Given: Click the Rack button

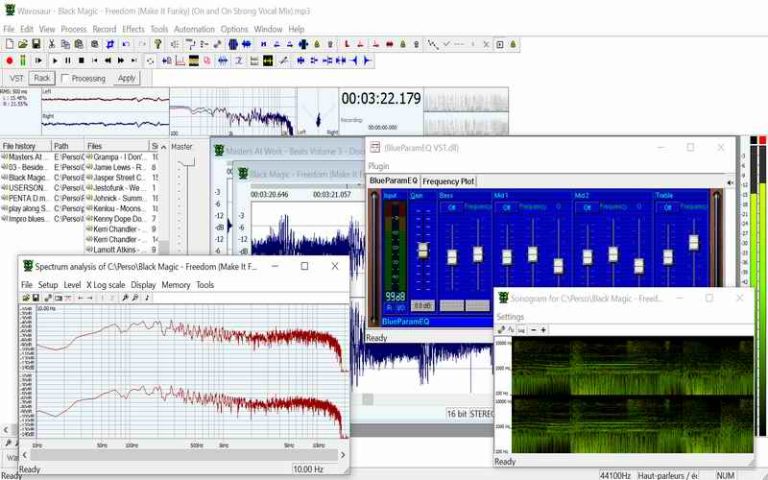Looking at the screenshot, I should tap(41, 78).
